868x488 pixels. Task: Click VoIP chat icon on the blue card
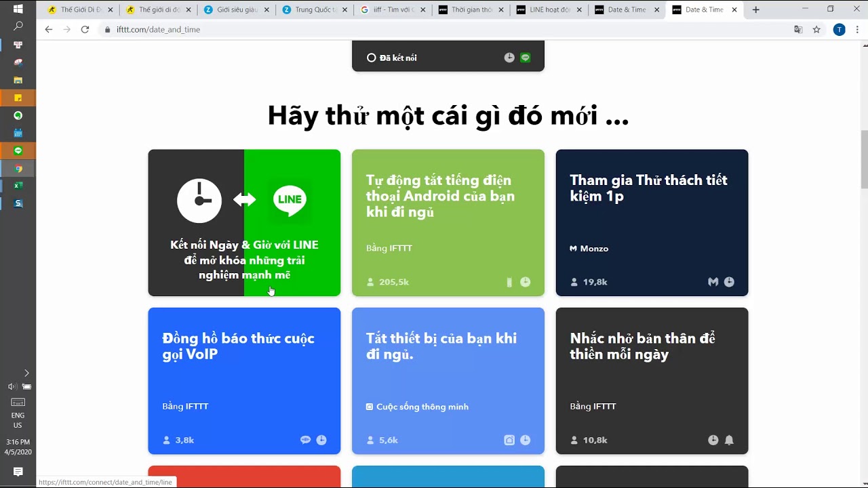pos(305,440)
